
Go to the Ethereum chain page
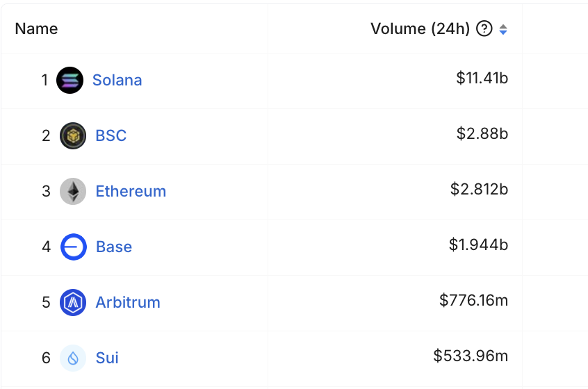point(131,191)
